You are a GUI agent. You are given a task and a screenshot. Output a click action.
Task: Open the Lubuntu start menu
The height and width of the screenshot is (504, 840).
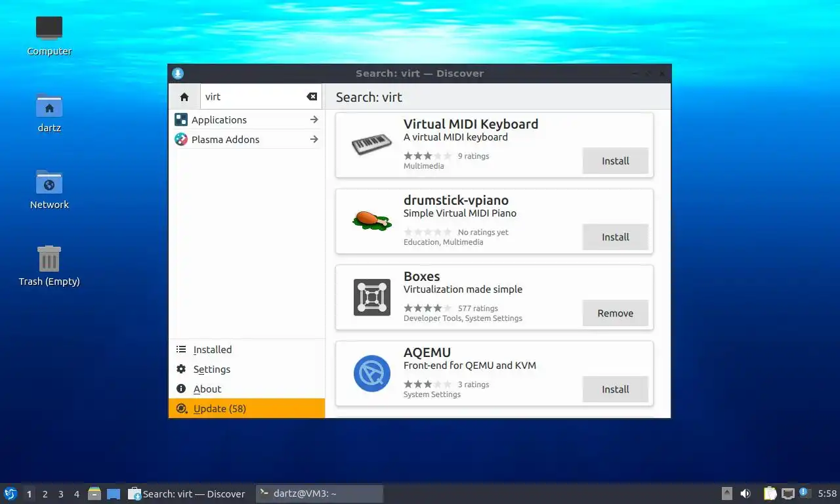(x=10, y=493)
